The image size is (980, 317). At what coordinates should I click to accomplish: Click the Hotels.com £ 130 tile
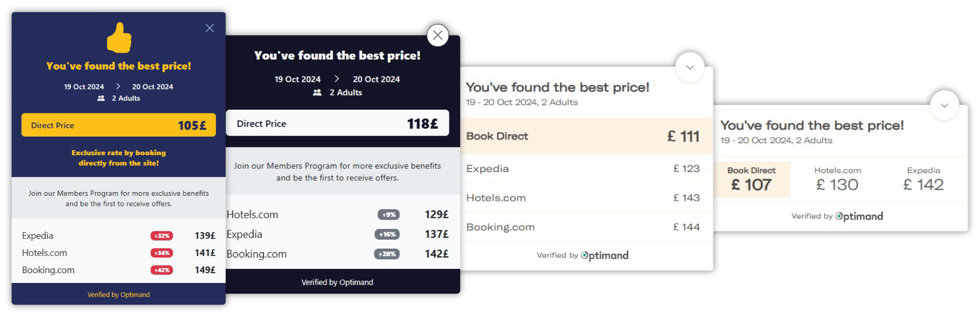(x=837, y=179)
